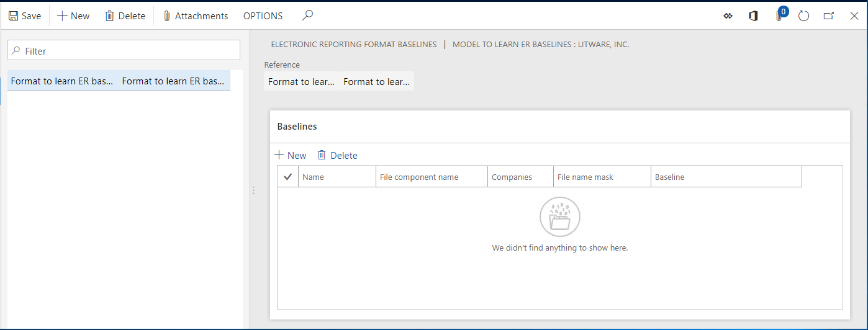Open in Microsoft Office icon
The image size is (868, 330).
click(753, 16)
